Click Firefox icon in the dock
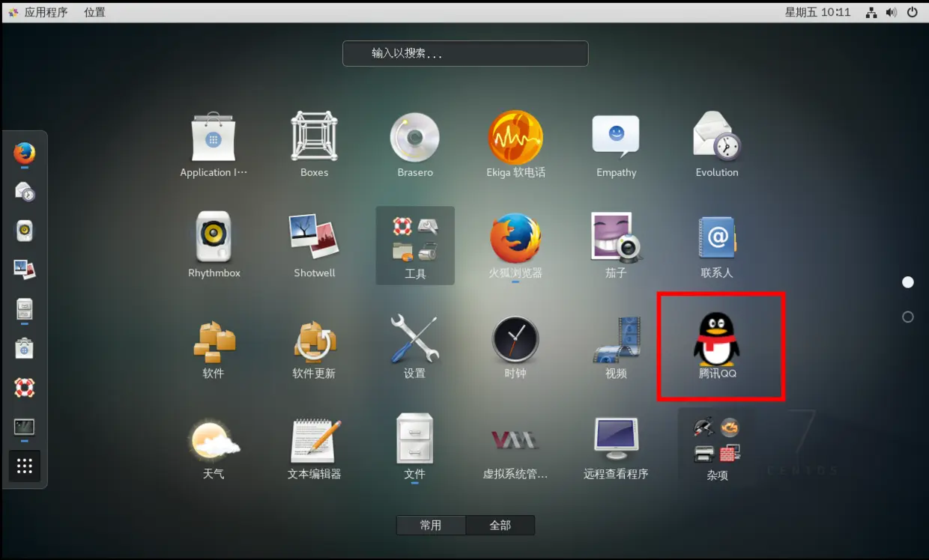 point(25,153)
